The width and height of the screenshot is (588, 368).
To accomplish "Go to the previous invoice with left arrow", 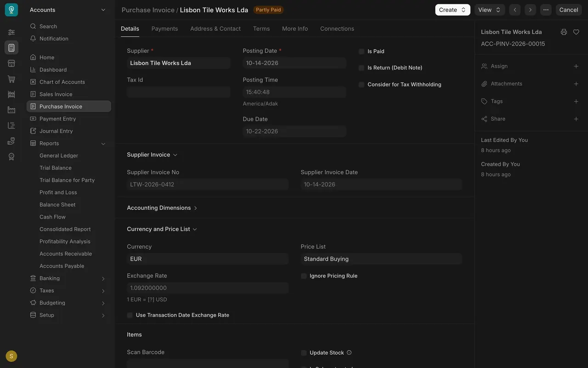I will (x=515, y=10).
